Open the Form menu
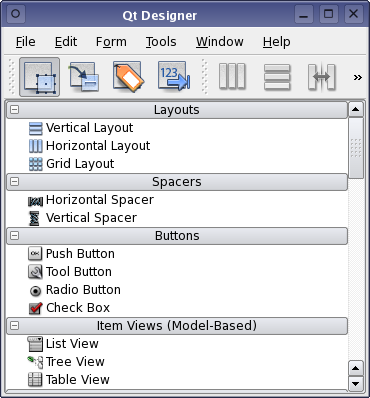Screen dimensions: 370x398 coord(111,42)
